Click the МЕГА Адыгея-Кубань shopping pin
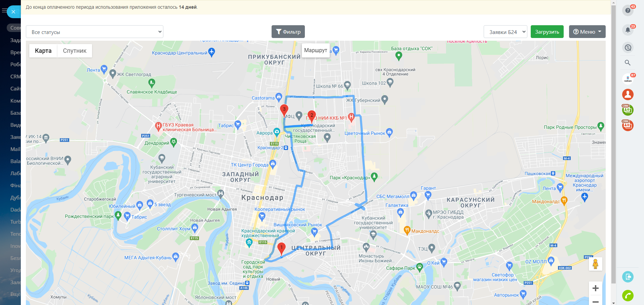This screenshot has height=305, width=644. [175, 257]
